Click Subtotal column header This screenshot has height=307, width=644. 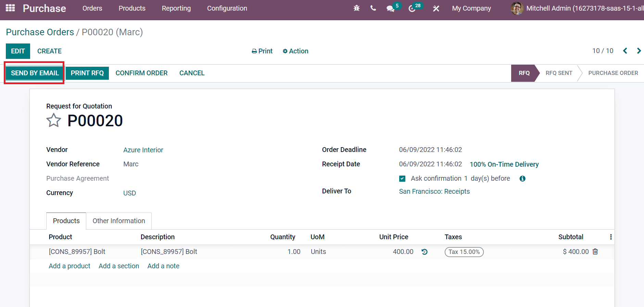[571, 237]
